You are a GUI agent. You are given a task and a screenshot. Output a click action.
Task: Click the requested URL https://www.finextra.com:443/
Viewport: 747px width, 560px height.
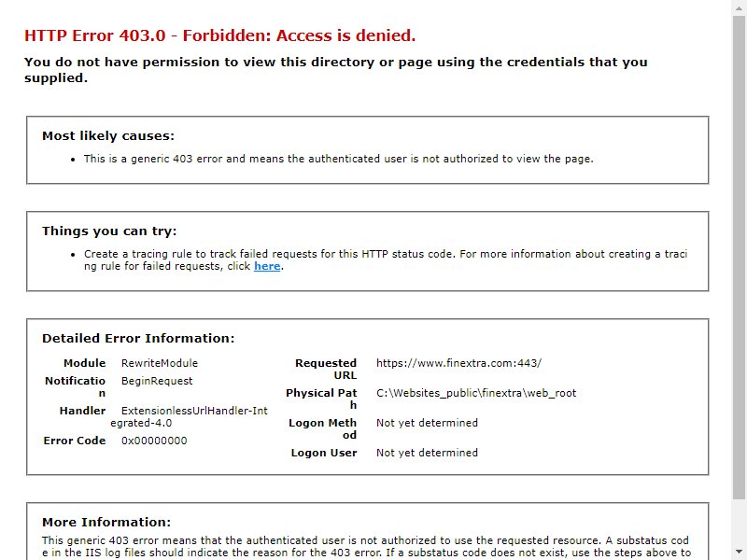(x=458, y=363)
